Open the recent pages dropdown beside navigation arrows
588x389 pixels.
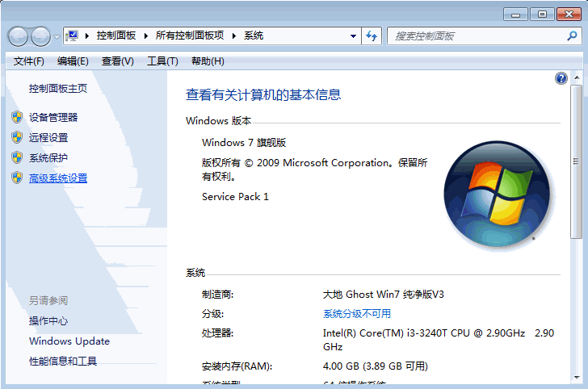[57, 37]
